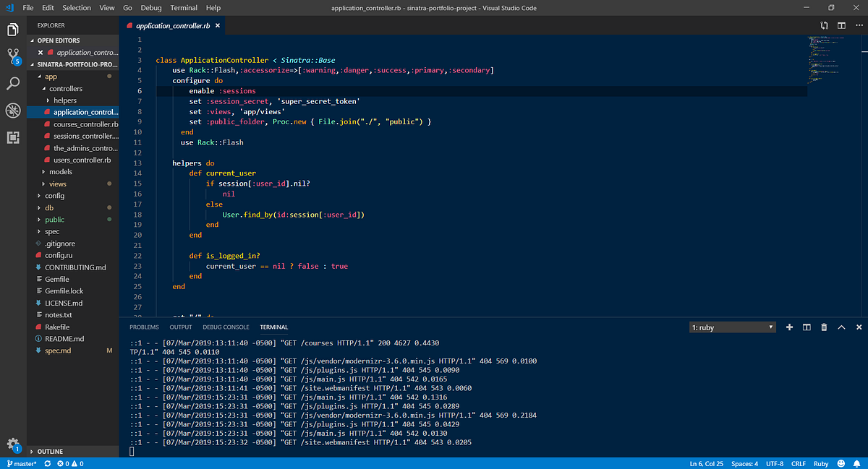Viewport: 868px width, 469px height.
Task: Toggle Split Editor for application_controller.rb
Action: point(841,25)
